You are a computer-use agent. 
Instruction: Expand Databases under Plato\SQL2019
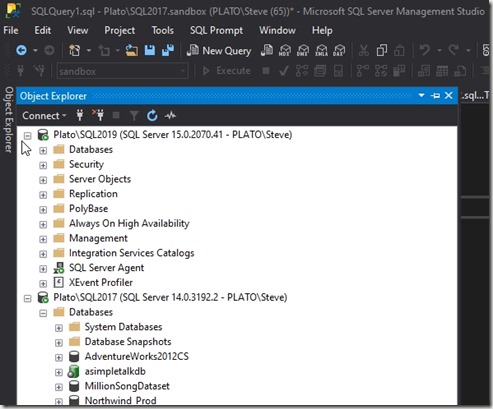click(x=43, y=150)
